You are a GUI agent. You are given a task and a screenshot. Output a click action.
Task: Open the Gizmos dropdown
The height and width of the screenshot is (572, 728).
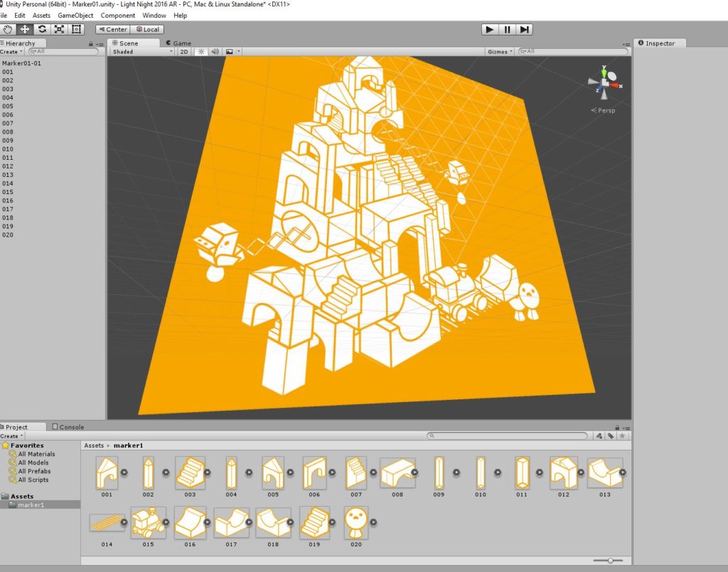[x=500, y=51]
